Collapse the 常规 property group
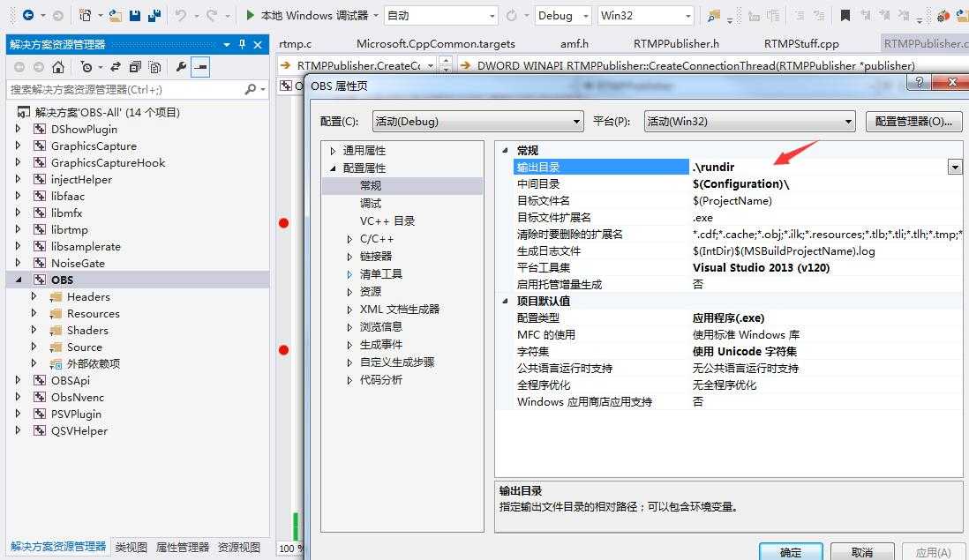 (506, 150)
